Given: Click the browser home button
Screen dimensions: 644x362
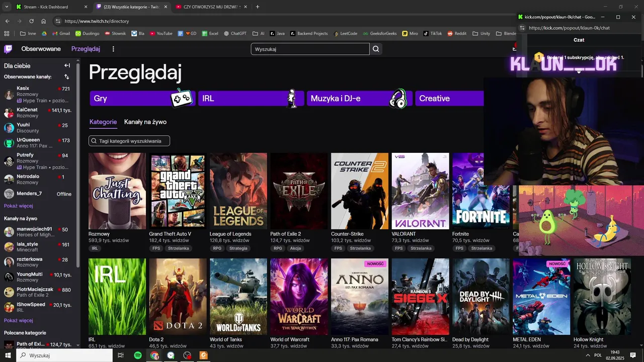Looking at the screenshot, I should pyautogui.click(x=44, y=21).
